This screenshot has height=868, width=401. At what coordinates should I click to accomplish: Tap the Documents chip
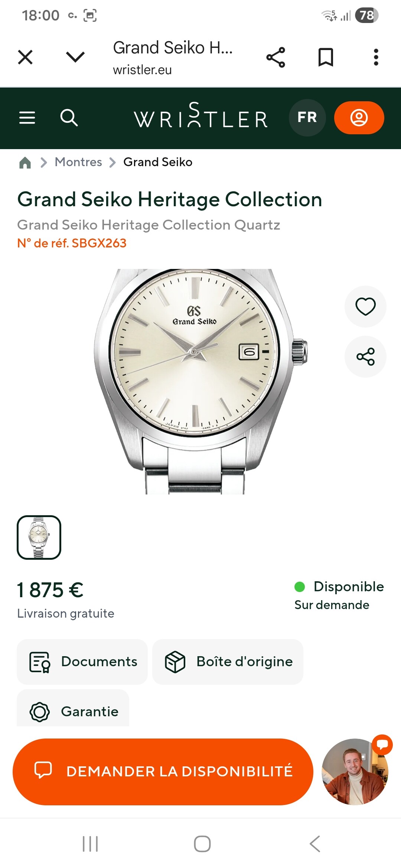coord(82,662)
